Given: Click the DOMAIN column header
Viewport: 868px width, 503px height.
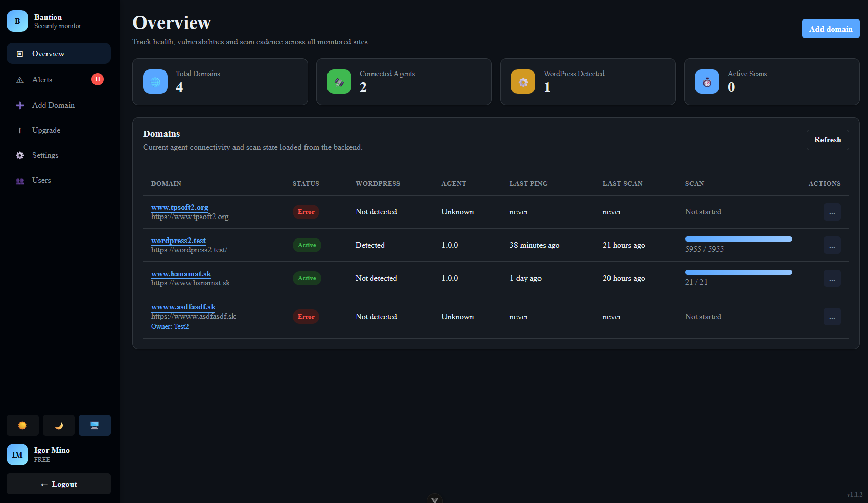Looking at the screenshot, I should (166, 184).
